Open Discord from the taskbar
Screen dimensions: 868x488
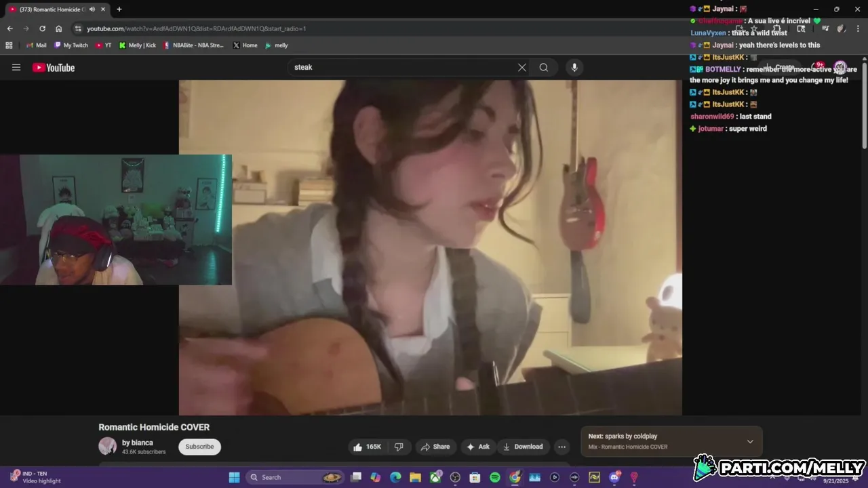tap(614, 477)
